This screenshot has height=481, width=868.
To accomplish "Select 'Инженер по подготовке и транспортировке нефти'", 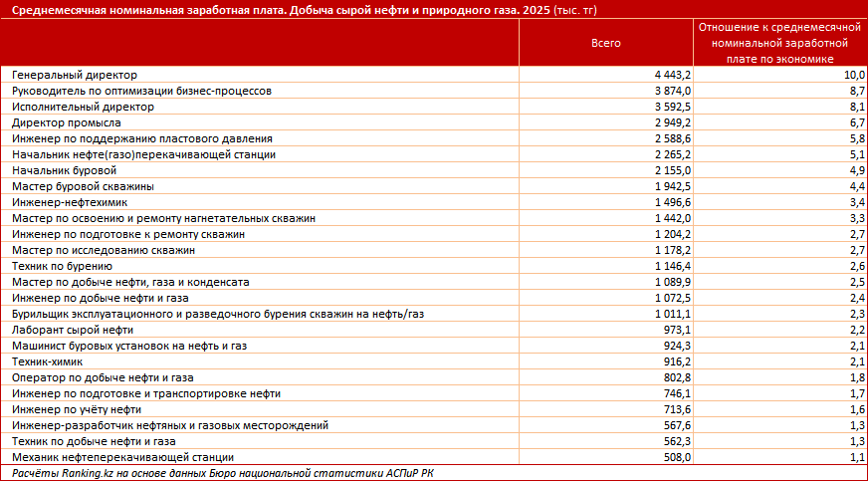I will click(146, 393).
